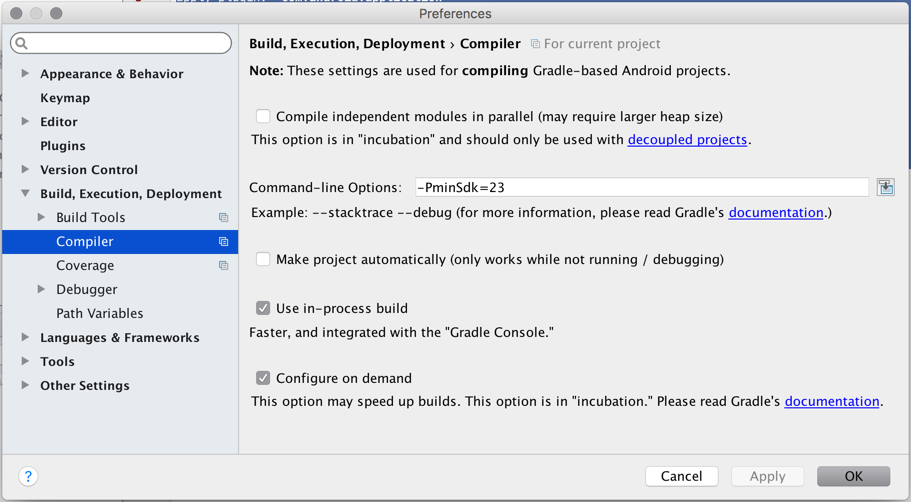The width and height of the screenshot is (911, 502).
Task: Expand the Editor settings group
Action: (x=26, y=122)
